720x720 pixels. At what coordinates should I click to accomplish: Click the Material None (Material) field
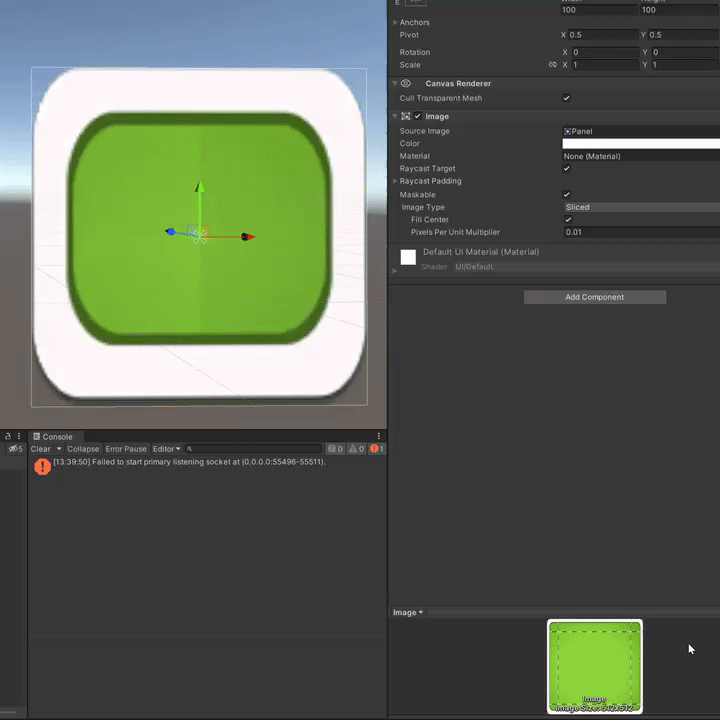tap(641, 156)
